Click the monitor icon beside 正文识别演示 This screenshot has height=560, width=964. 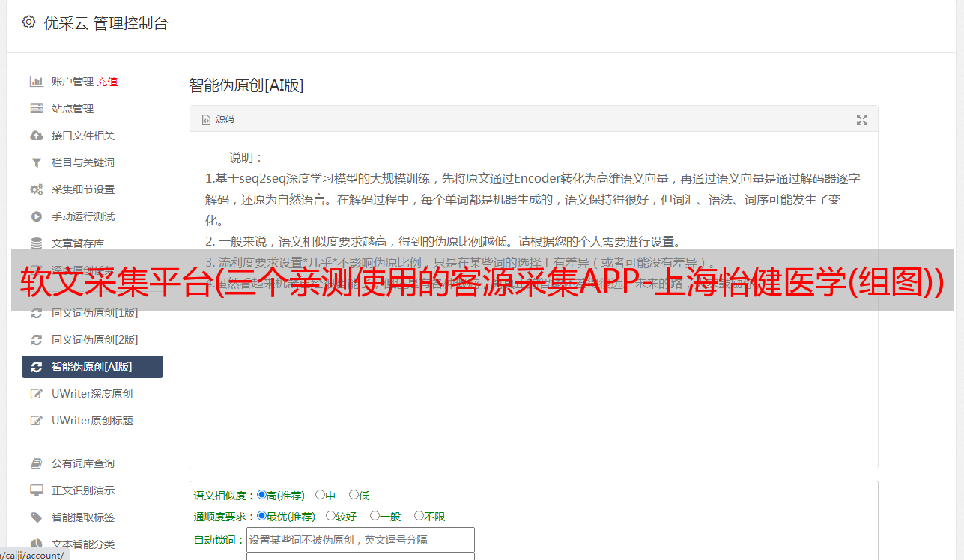[36, 490]
